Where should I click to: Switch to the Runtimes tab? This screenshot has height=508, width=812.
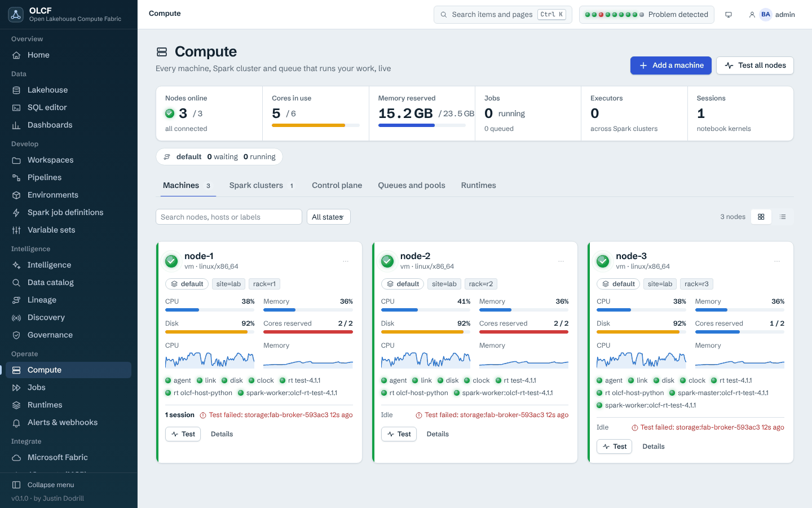[x=479, y=185]
